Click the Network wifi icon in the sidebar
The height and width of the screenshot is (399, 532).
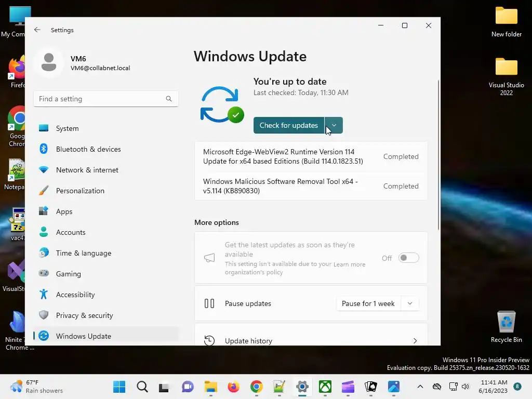[44, 170]
